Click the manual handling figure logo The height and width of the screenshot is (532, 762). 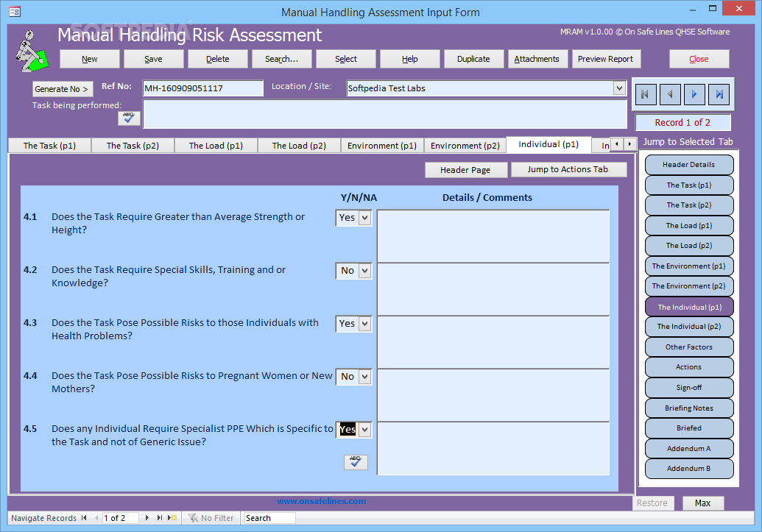coord(32,52)
